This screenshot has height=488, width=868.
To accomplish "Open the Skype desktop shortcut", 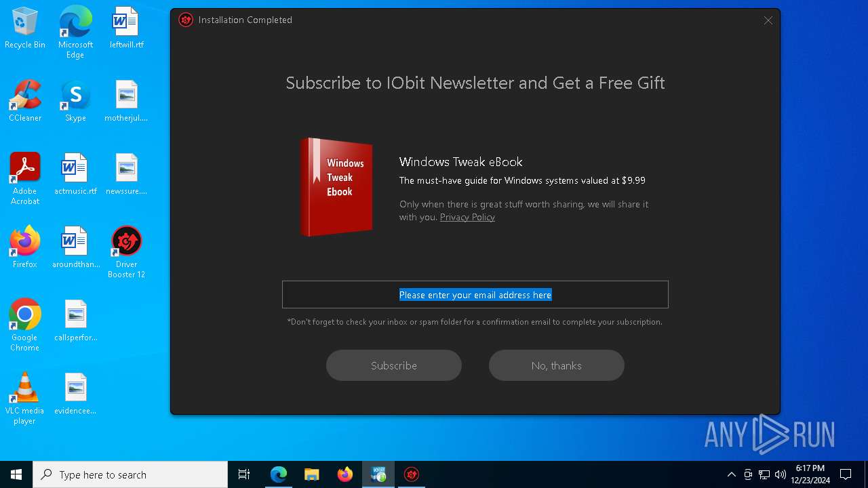I will 75,102.
